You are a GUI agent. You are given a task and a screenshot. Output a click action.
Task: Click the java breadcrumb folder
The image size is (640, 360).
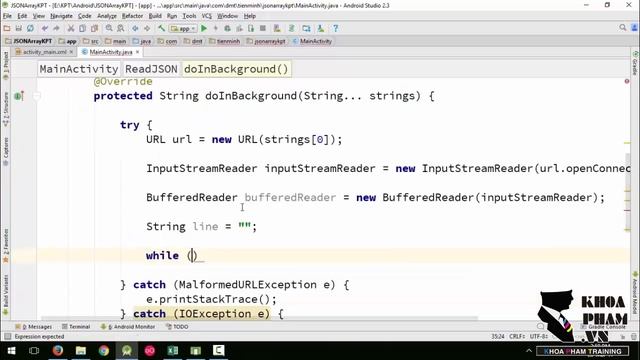point(142,41)
